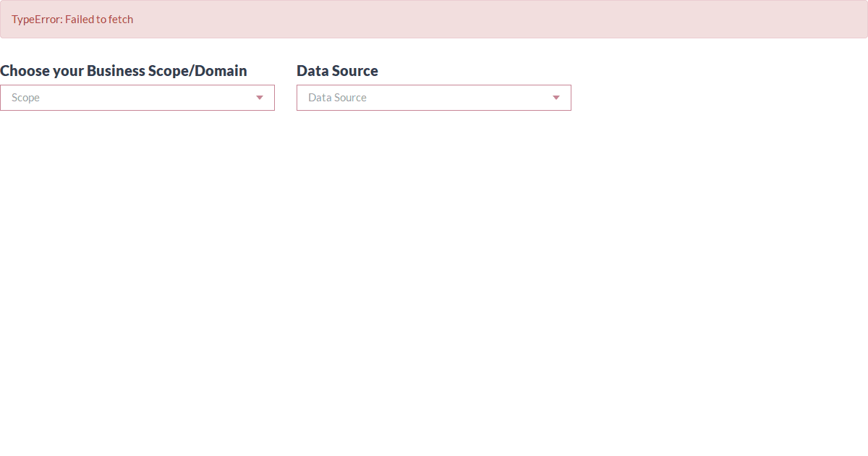
Task: Click the 'TypeError: Failed to fetch' error message
Action: [x=72, y=20]
